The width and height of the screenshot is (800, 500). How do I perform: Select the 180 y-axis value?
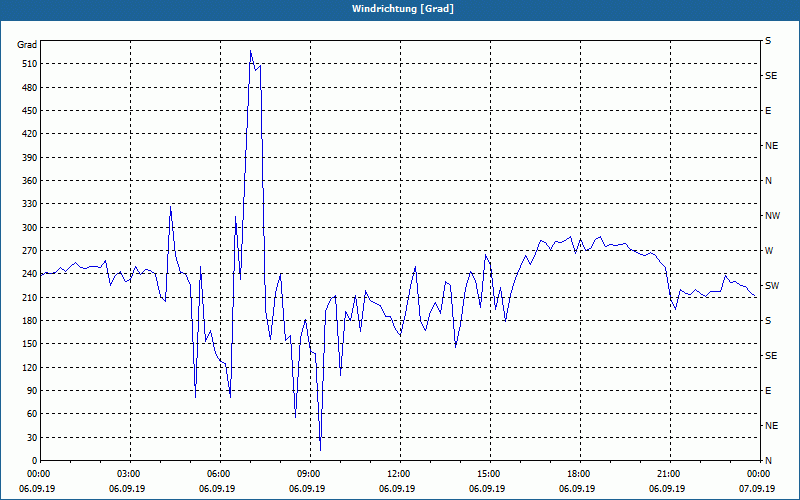[x=30, y=320]
